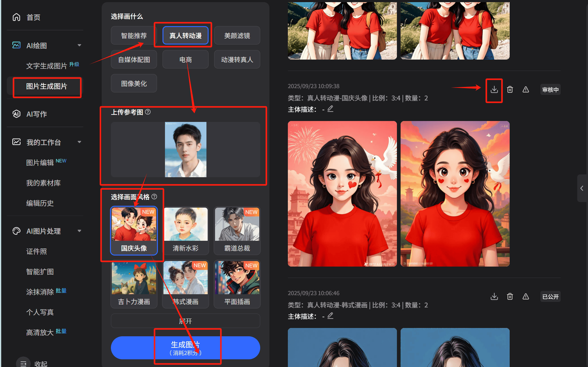Expand the right-edge side panel arrow
The width and height of the screenshot is (588, 367).
pos(582,188)
